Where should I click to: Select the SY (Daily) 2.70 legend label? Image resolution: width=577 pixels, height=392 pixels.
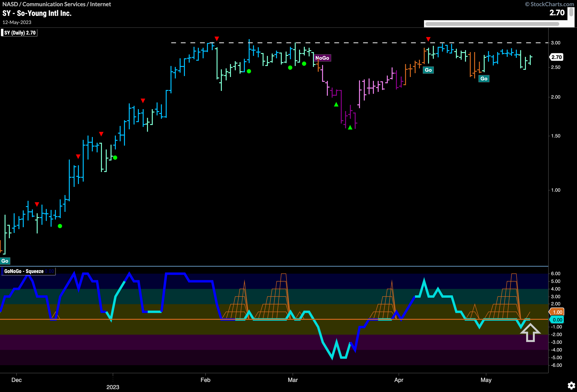pyautogui.click(x=19, y=33)
